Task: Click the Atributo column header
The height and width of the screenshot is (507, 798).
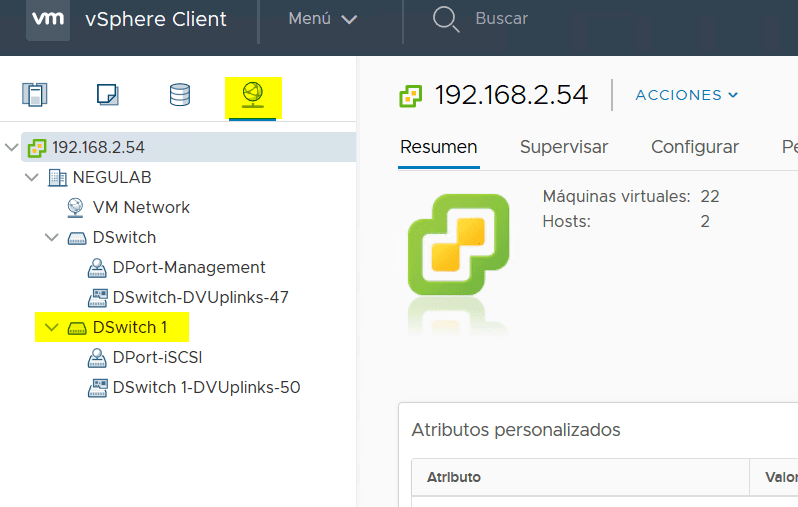Action: pos(453,477)
